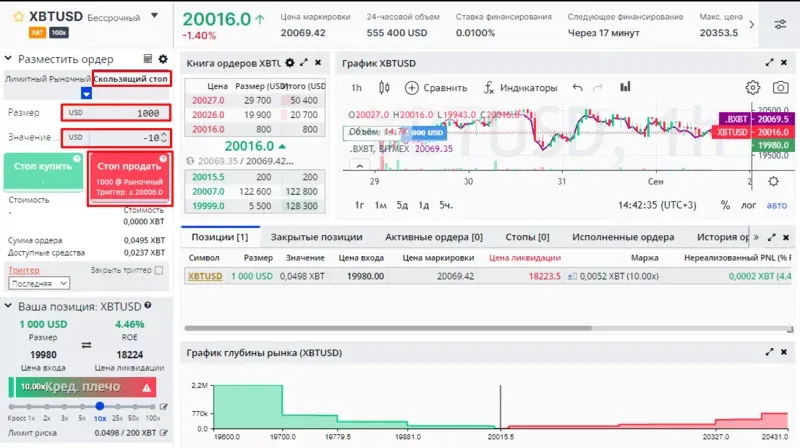Toggle log scale on chart
Screen dimensions: 800x448
tap(748, 205)
